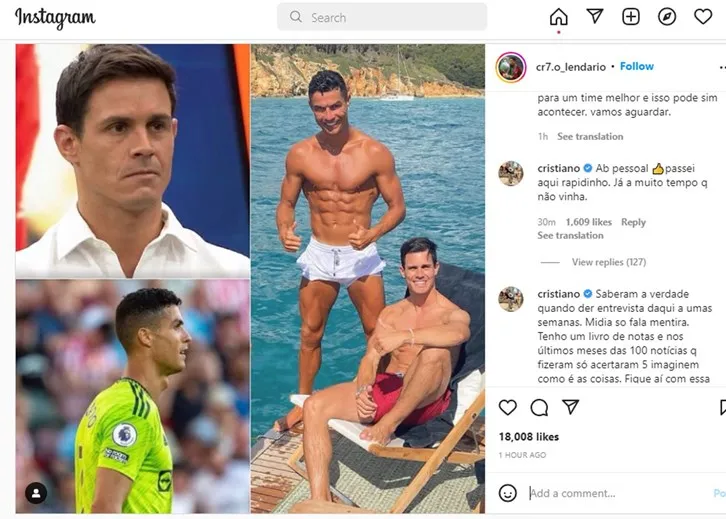Image resolution: width=726 pixels, height=519 pixels.
Task: Follow the cr7.o_lendario account
Action: [637, 66]
